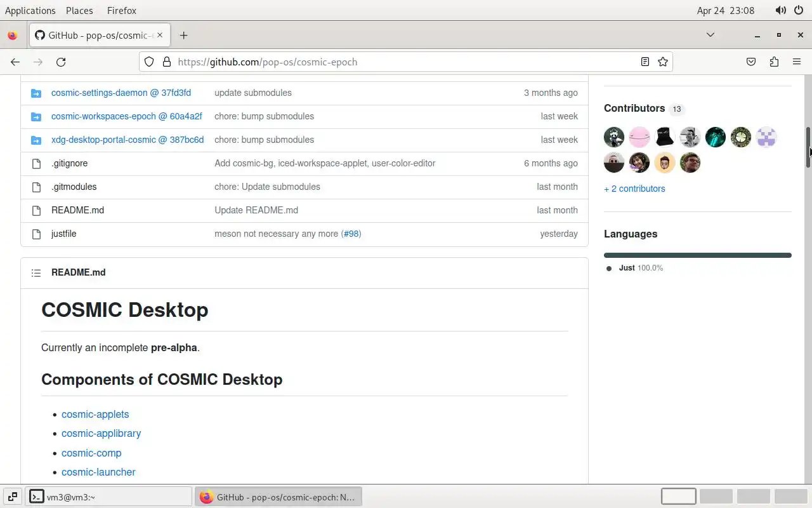The width and height of the screenshot is (812, 508).
Task: Open pull request #98 link
Action: (351, 234)
